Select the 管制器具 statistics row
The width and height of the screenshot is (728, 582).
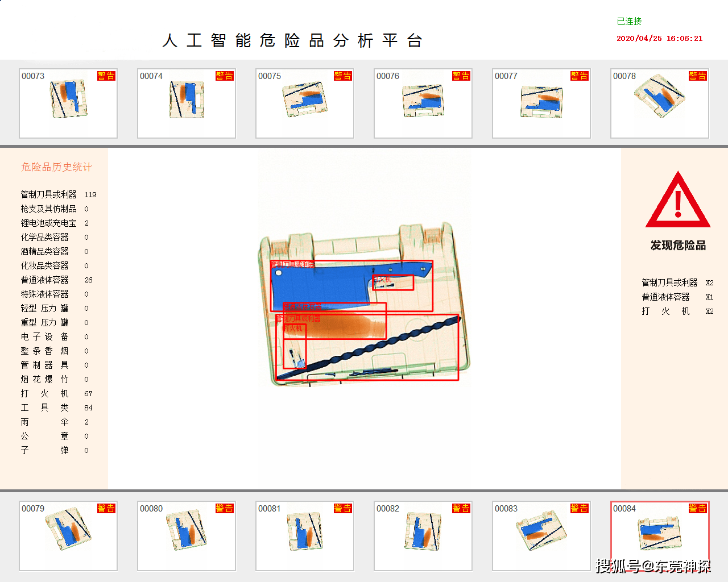click(x=55, y=365)
